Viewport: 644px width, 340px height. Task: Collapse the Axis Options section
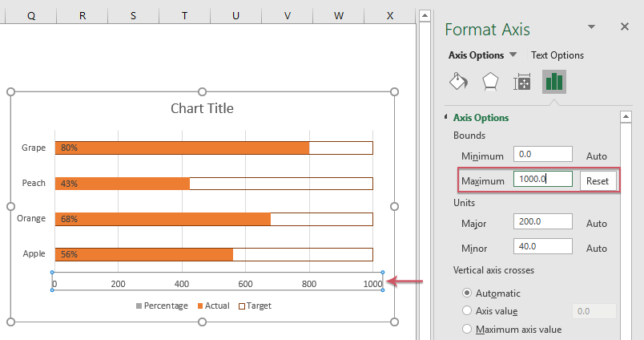[446, 117]
